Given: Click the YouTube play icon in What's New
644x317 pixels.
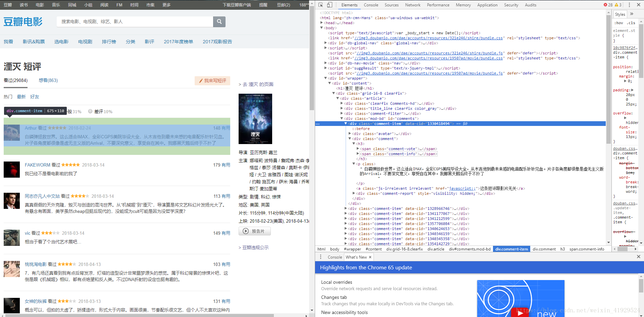Looking at the screenshot, I should (520, 313).
